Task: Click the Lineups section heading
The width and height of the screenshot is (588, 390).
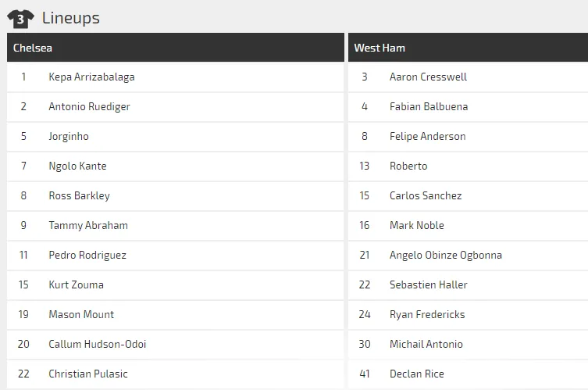Action: point(70,18)
